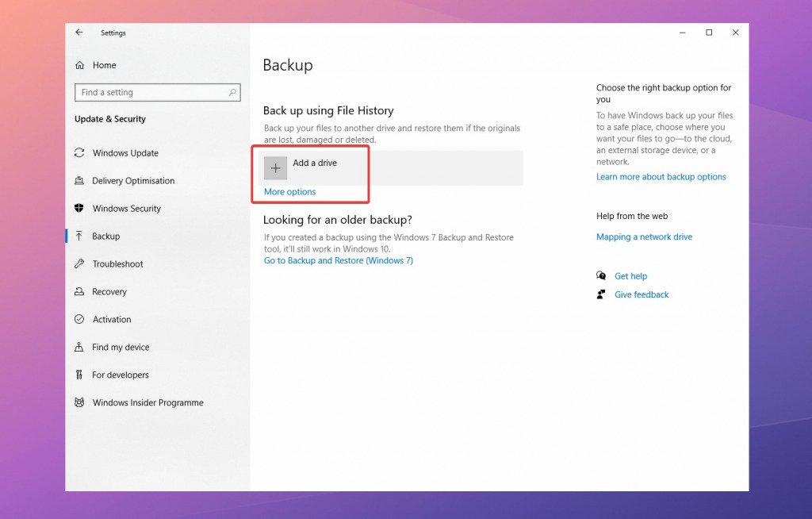Go to Backup and Restore (Windows 7)

339,260
